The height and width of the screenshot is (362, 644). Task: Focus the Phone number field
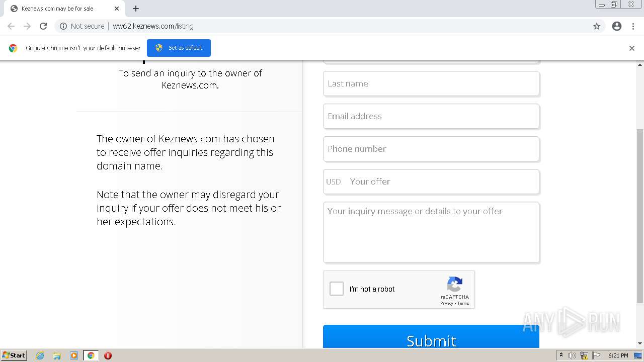point(431,149)
